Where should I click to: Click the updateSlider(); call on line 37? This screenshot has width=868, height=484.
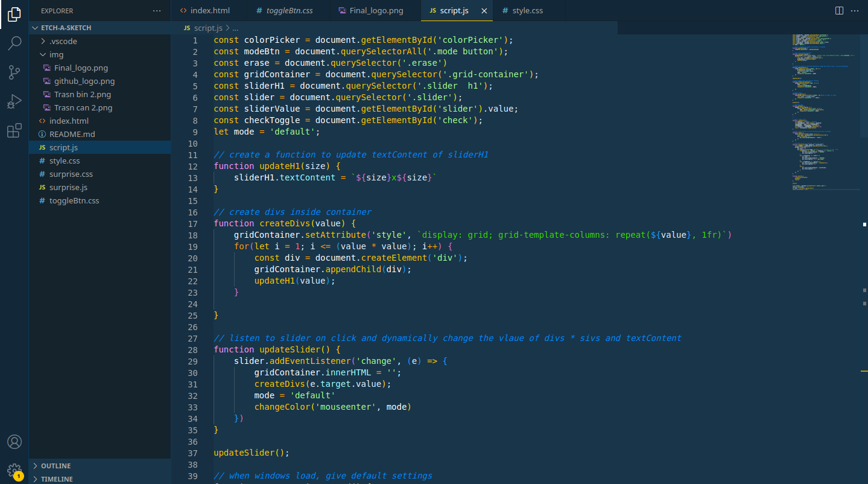[252, 453]
